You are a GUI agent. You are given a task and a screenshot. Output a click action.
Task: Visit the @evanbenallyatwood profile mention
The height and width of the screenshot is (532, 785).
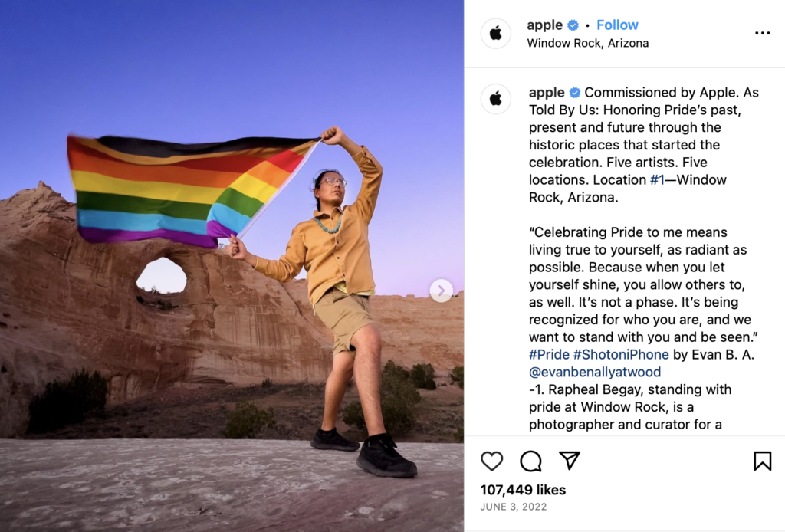595,373
